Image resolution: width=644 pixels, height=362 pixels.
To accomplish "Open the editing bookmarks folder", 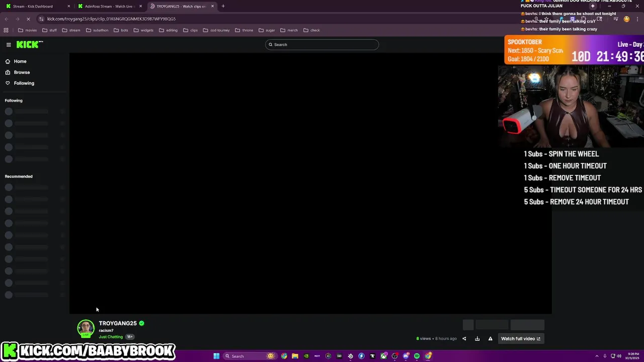I will pos(168,30).
